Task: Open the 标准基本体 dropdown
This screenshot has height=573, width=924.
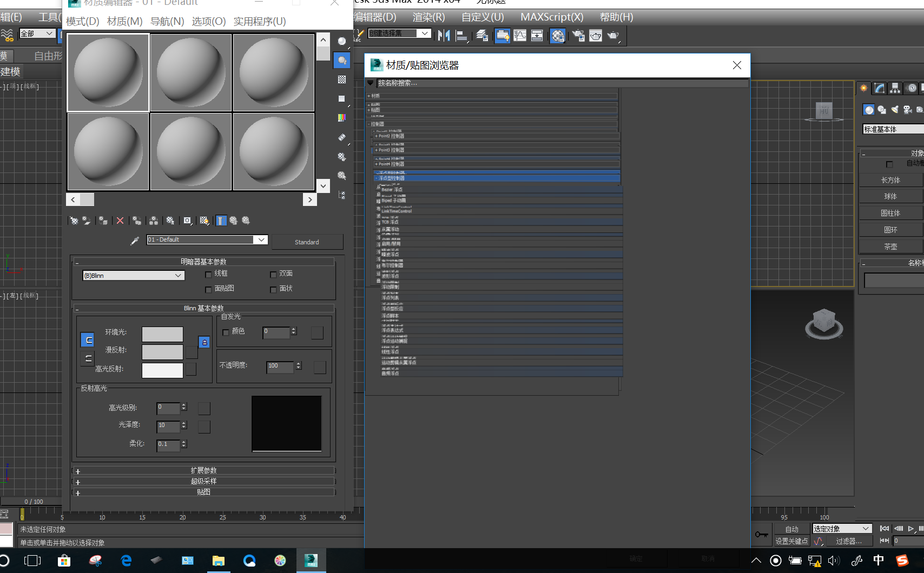Action: [x=893, y=129]
